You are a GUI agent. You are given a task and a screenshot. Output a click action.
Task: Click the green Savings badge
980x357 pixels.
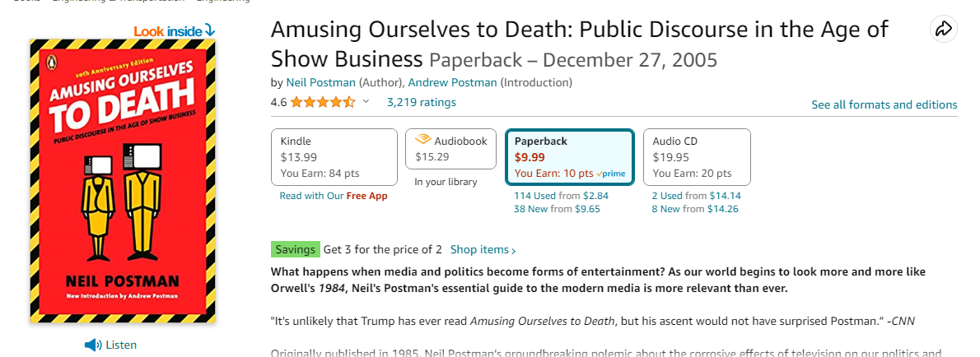(296, 249)
